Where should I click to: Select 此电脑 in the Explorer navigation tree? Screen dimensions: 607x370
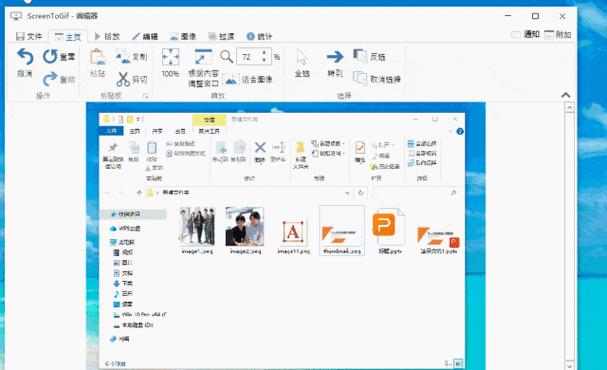coord(122,242)
